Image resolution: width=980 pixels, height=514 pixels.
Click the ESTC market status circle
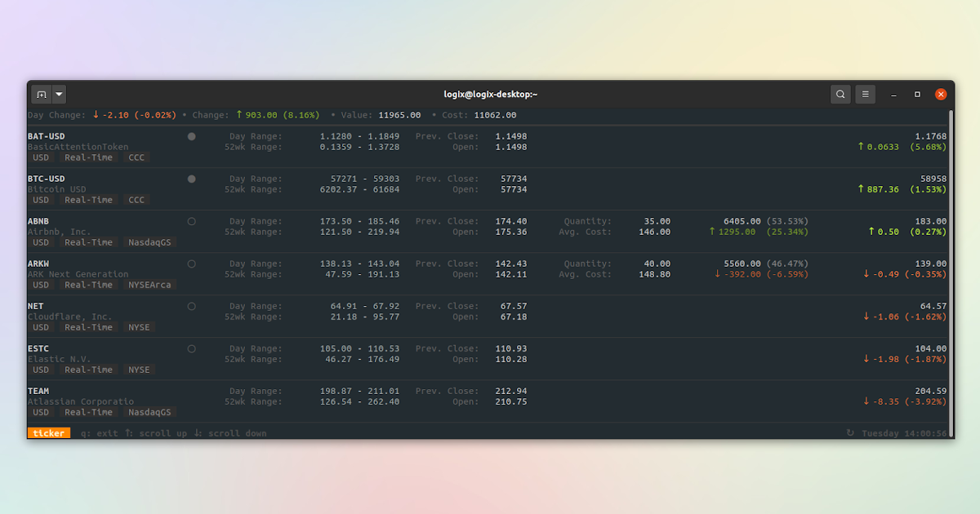tap(192, 348)
